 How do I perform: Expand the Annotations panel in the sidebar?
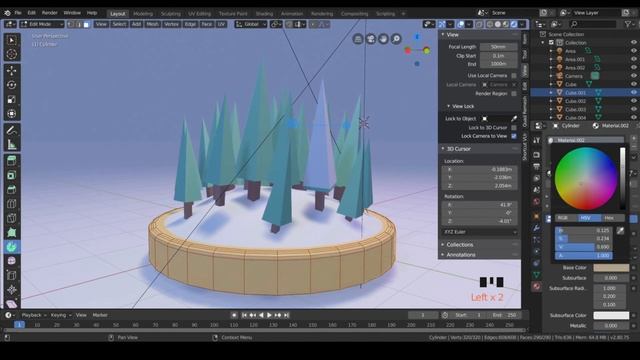pyautogui.click(x=460, y=255)
